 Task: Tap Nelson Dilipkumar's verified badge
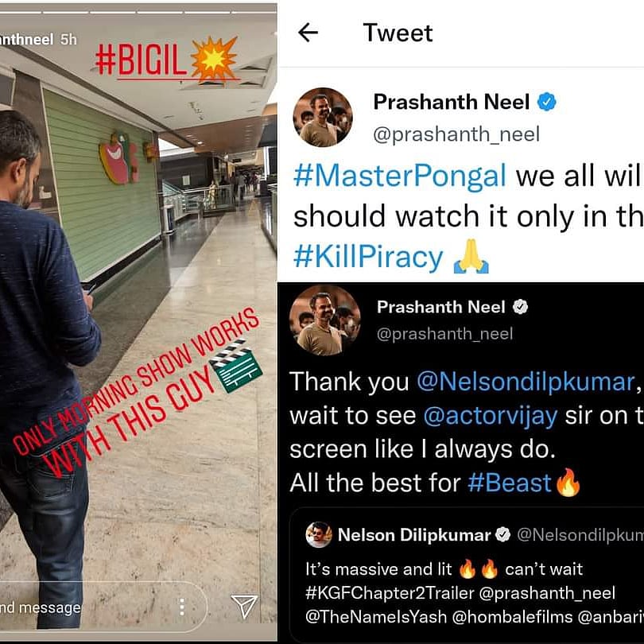coord(502,534)
